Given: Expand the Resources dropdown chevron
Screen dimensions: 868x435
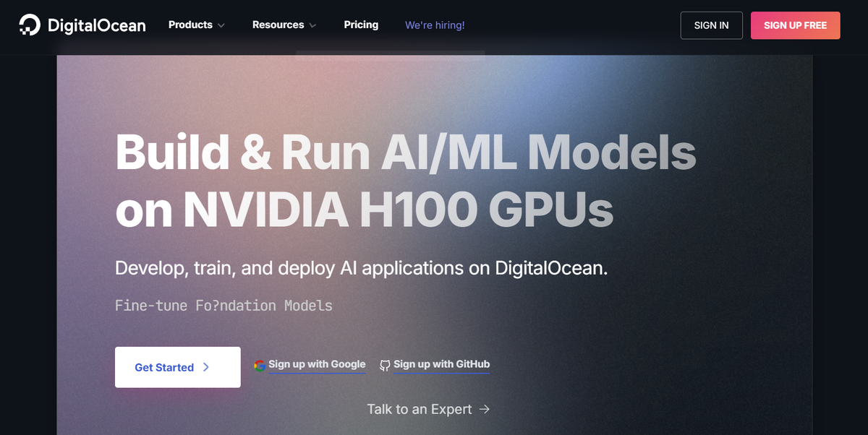Looking at the screenshot, I should coord(312,25).
